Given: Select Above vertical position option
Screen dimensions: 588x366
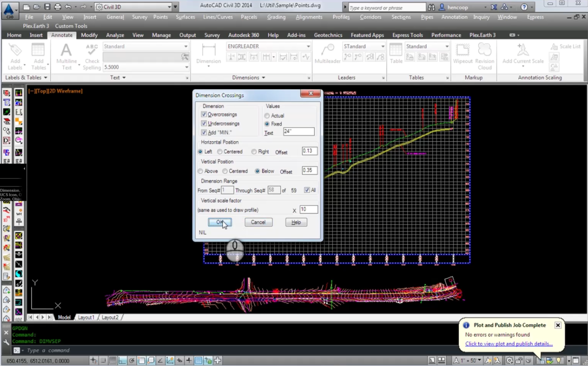Looking at the screenshot, I should pos(200,171).
